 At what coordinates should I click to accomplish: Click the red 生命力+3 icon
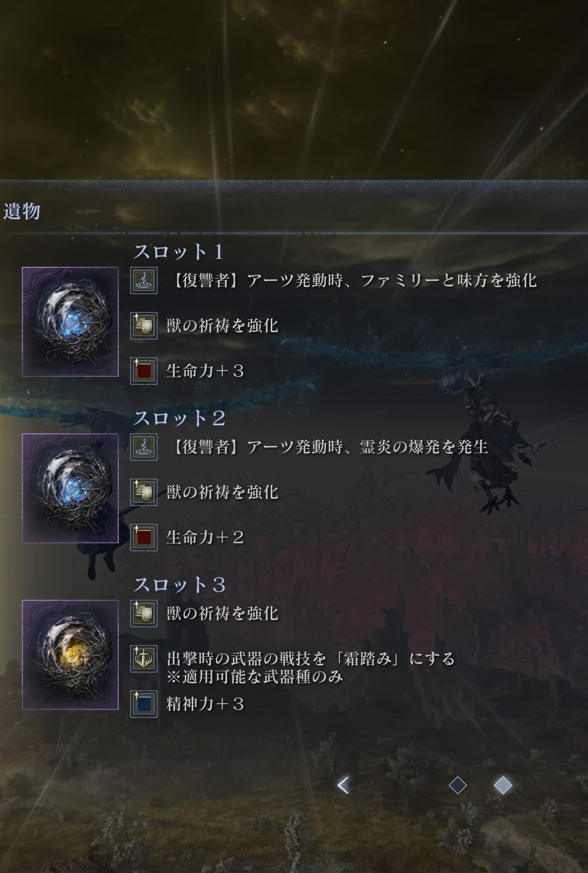[x=144, y=371]
